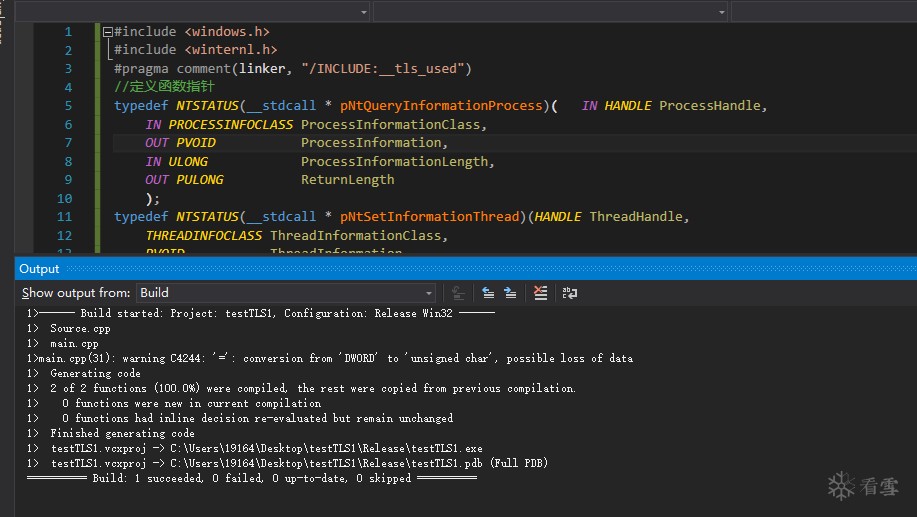Click line number 5 in the gutter
This screenshot has height=517, width=917.
[x=68, y=106]
